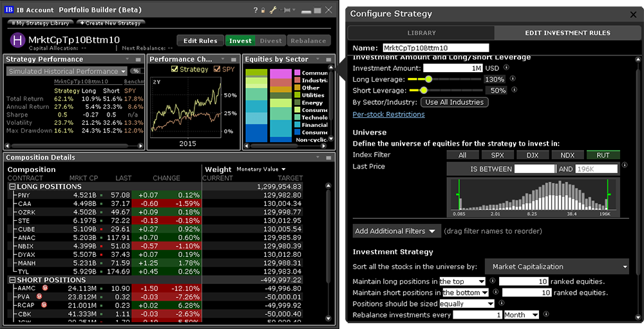This screenshot has height=329, width=644.
Task: Open Per-stock Restrictions link
Action: point(388,114)
